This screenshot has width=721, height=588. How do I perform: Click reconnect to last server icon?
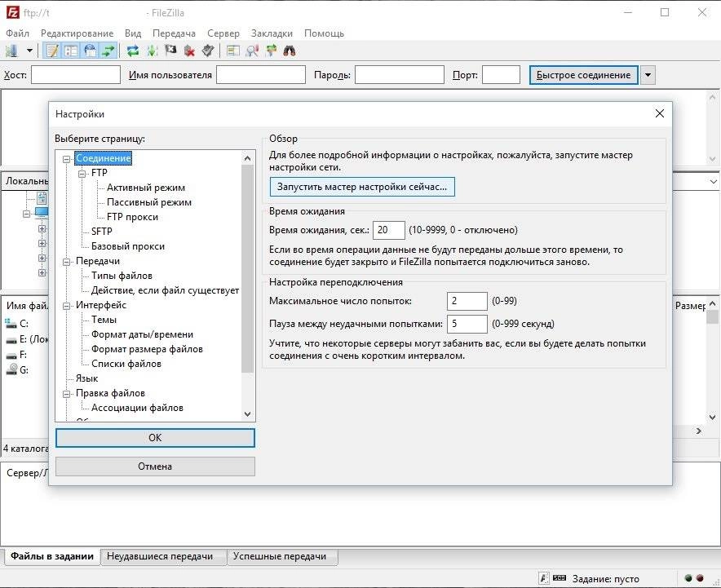[x=208, y=51]
